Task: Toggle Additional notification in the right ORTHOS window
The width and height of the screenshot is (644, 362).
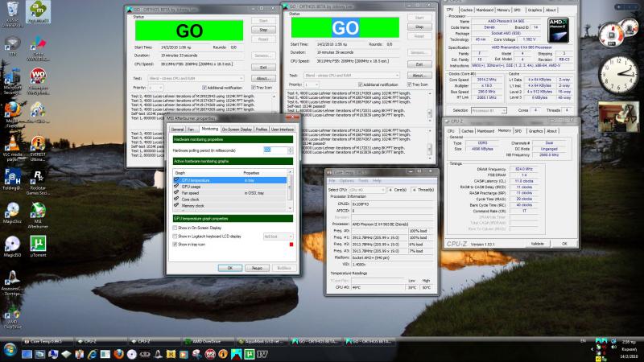Action: point(360,84)
